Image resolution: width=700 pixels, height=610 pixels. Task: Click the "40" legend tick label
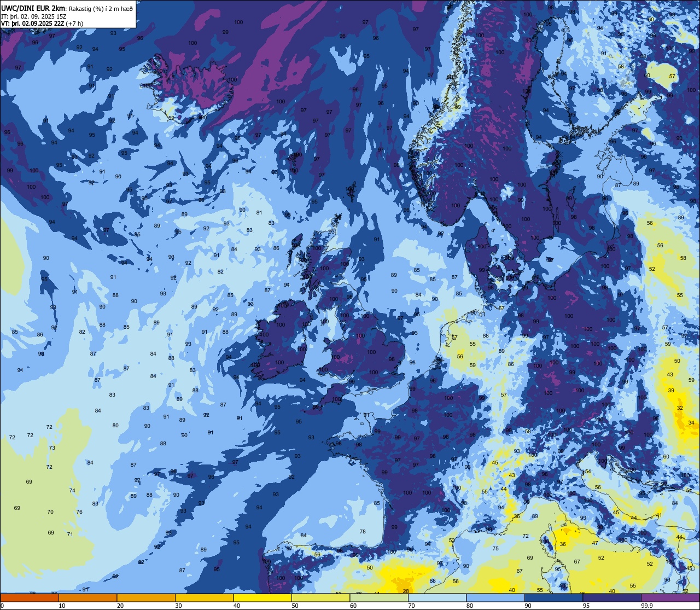click(x=236, y=606)
